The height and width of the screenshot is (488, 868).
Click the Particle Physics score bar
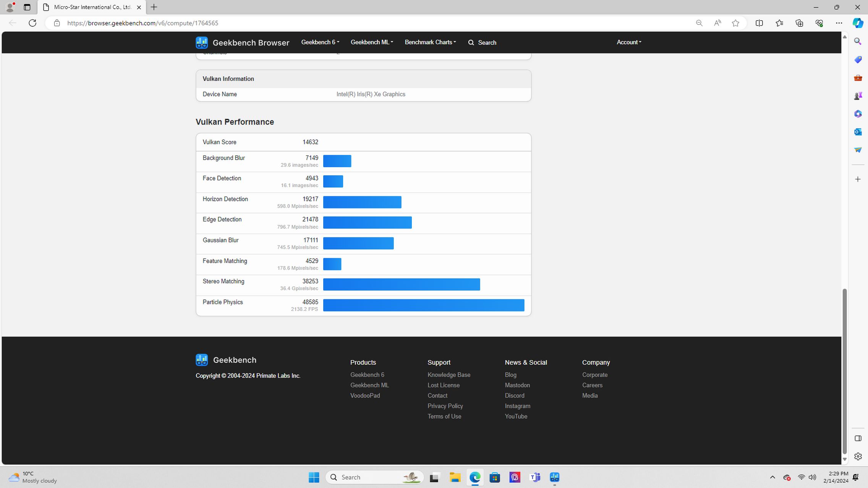[424, 305]
